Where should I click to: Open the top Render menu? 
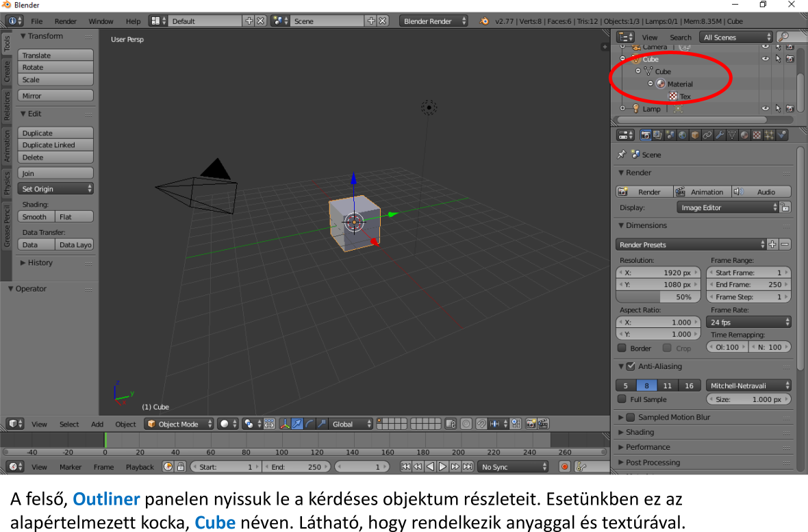[x=66, y=21]
